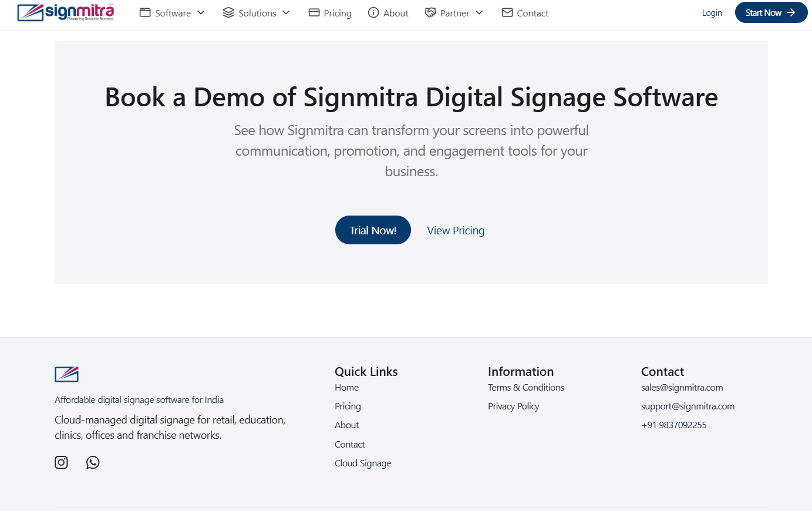
Task: Click the Login link
Action: 712,13
